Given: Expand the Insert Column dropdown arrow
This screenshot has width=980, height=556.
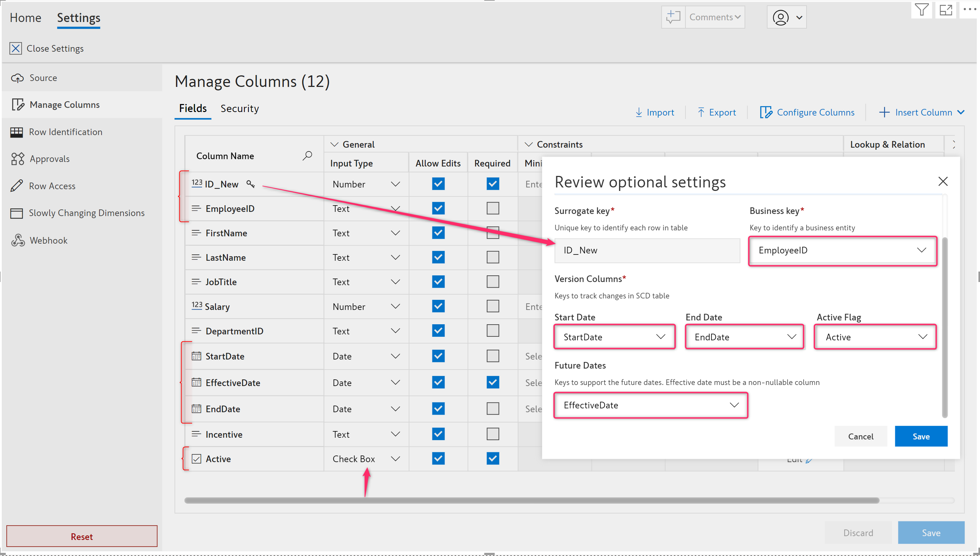Looking at the screenshot, I should pos(960,112).
